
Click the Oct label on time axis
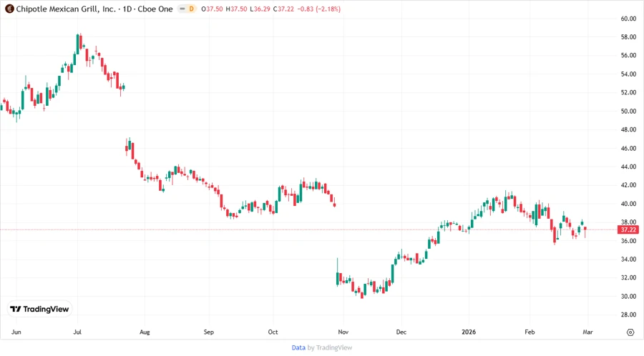273,332
